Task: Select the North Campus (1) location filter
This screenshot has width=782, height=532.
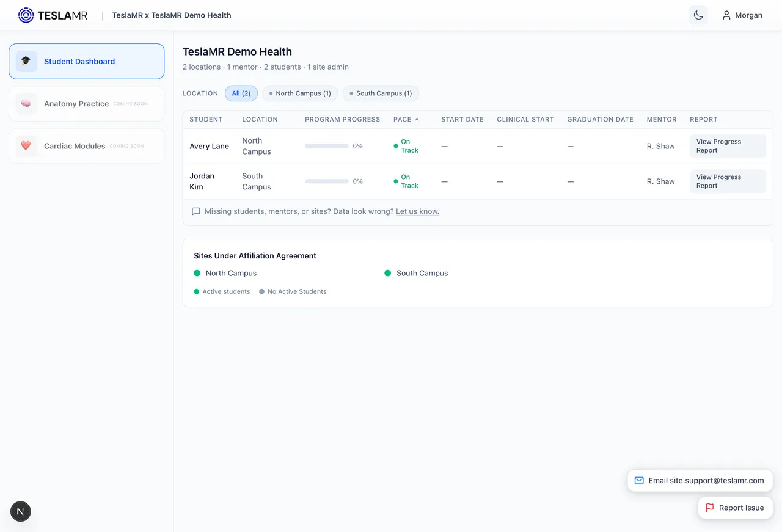Action: (300, 93)
